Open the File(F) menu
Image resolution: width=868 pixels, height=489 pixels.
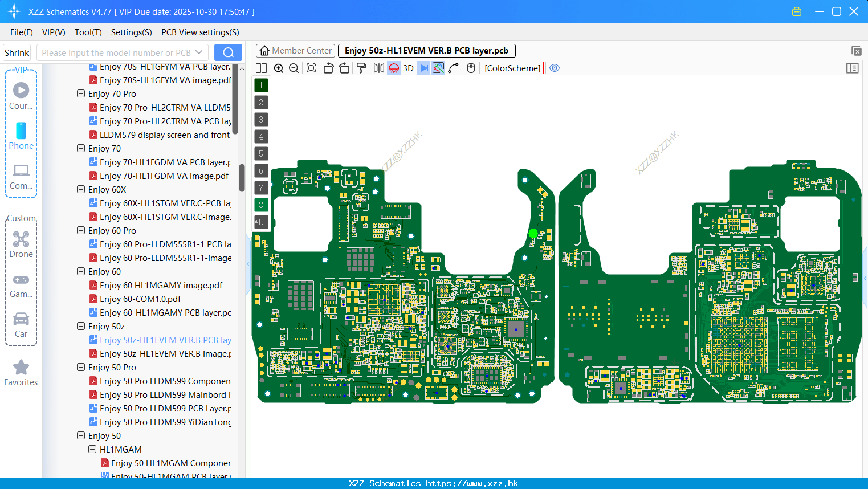(x=22, y=32)
